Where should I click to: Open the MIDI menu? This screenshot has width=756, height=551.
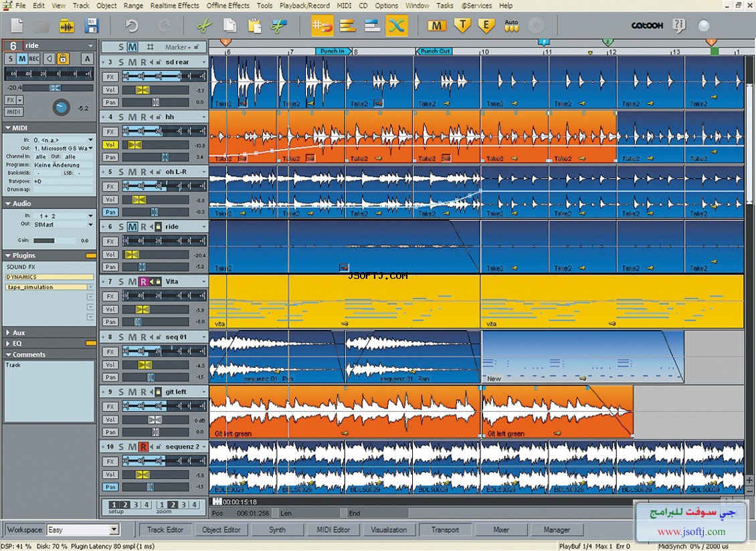point(344,6)
